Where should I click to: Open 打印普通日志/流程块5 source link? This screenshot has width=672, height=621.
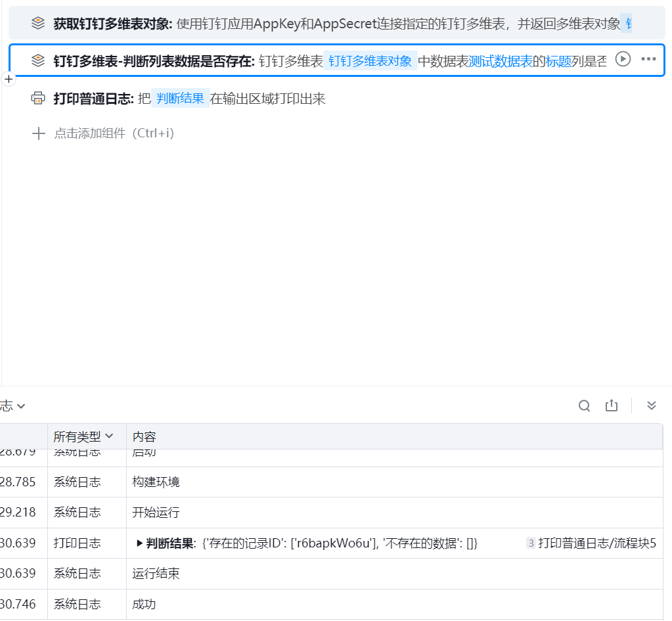(x=596, y=543)
